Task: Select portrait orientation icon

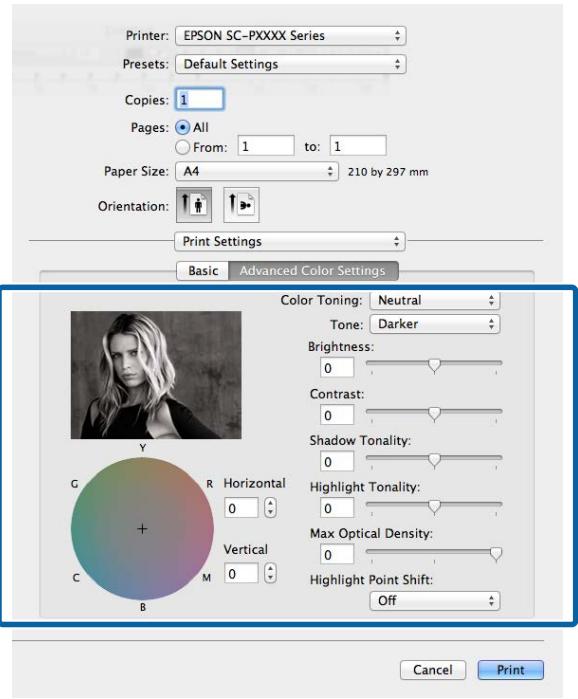Action: click(x=194, y=205)
